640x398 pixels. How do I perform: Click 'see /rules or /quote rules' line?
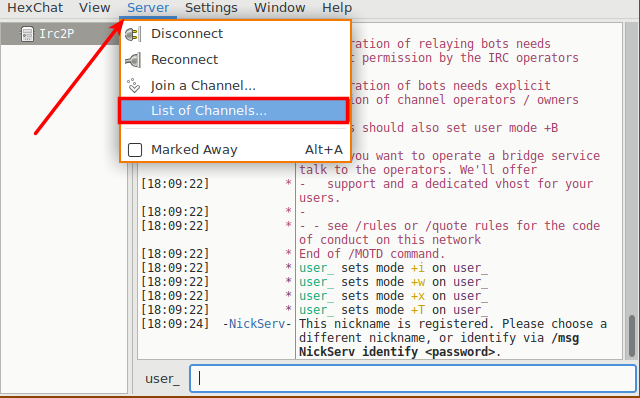point(449,226)
